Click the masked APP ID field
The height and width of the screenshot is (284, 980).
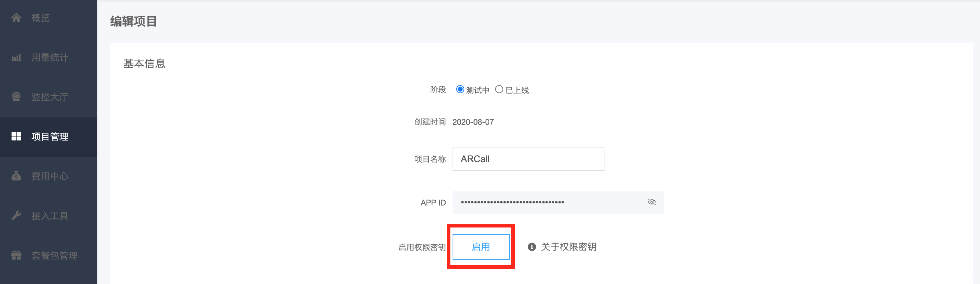coord(558,203)
